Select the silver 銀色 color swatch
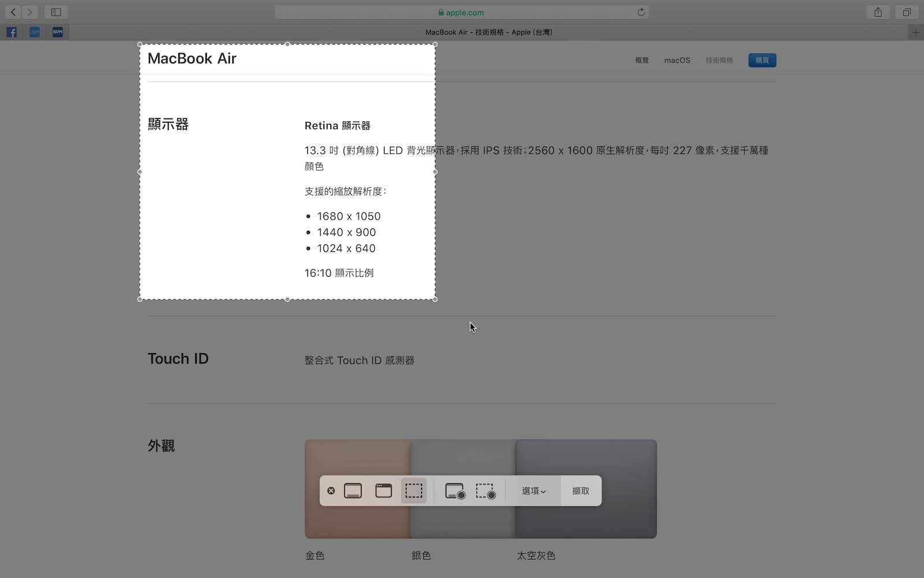 point(463,488)
